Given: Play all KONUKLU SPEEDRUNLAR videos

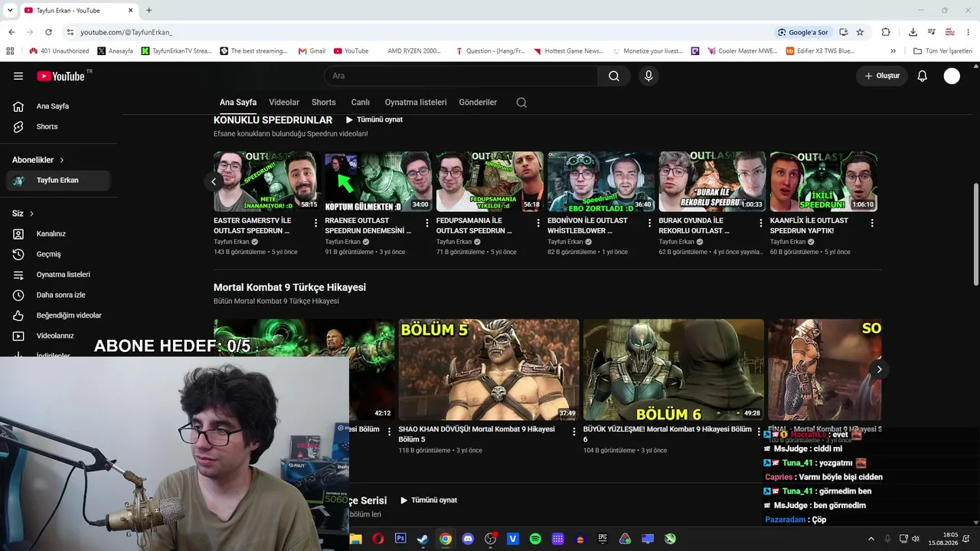Looking at the screenshot, I should [x=374, y=119].
